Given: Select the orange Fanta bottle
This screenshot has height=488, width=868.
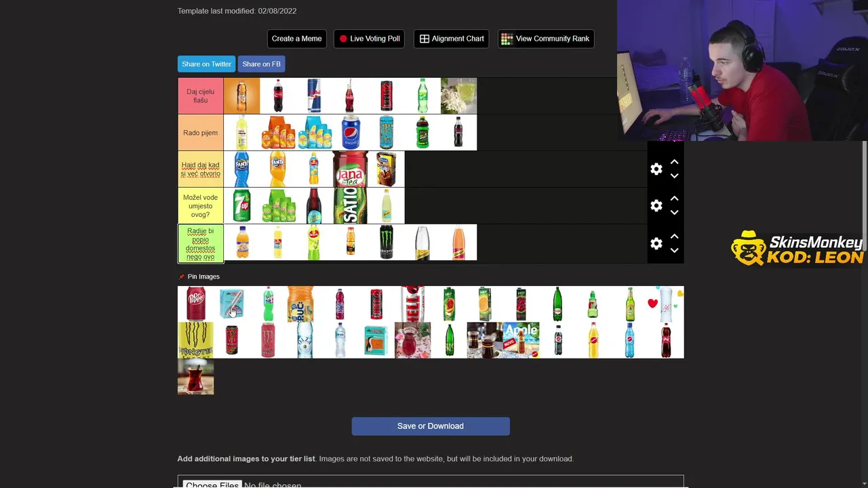Looking at the screenshot, I should click(277, 169).
